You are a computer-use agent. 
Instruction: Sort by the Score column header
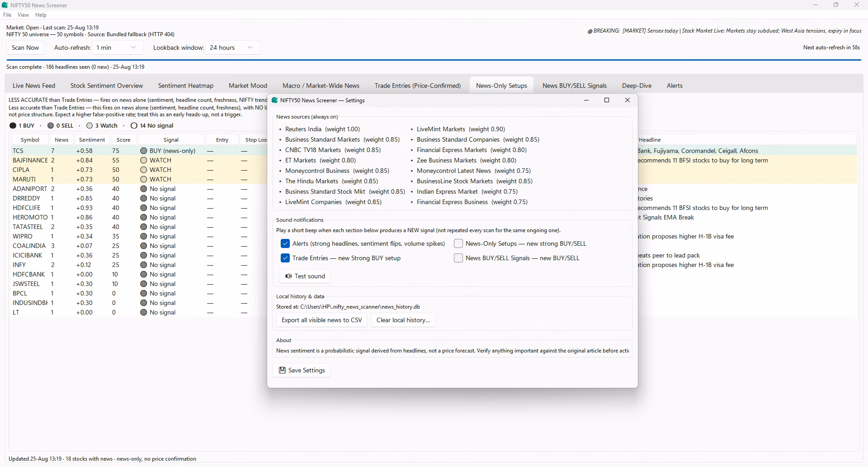[123, 140]
